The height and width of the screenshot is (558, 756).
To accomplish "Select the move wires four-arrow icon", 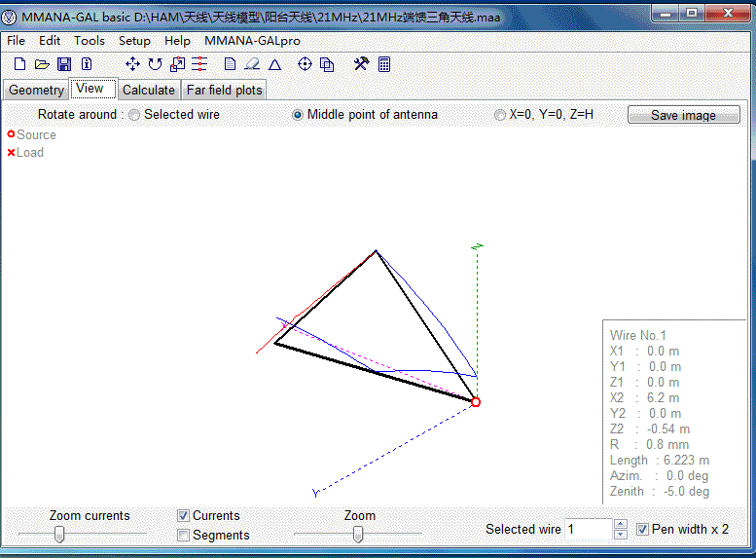I will click(x=132, y=64).
